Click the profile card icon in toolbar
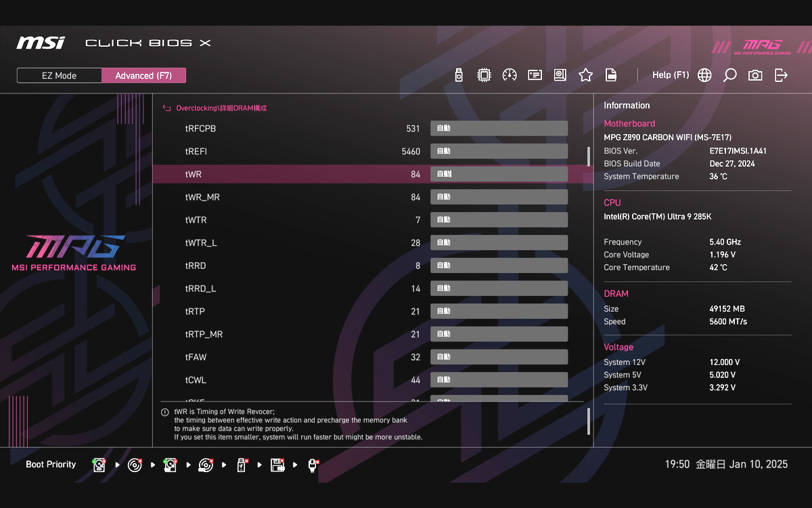 (535, 75)
